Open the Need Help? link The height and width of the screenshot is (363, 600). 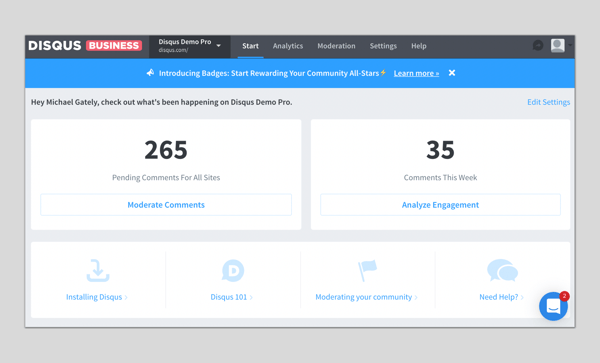click(501, 297)
